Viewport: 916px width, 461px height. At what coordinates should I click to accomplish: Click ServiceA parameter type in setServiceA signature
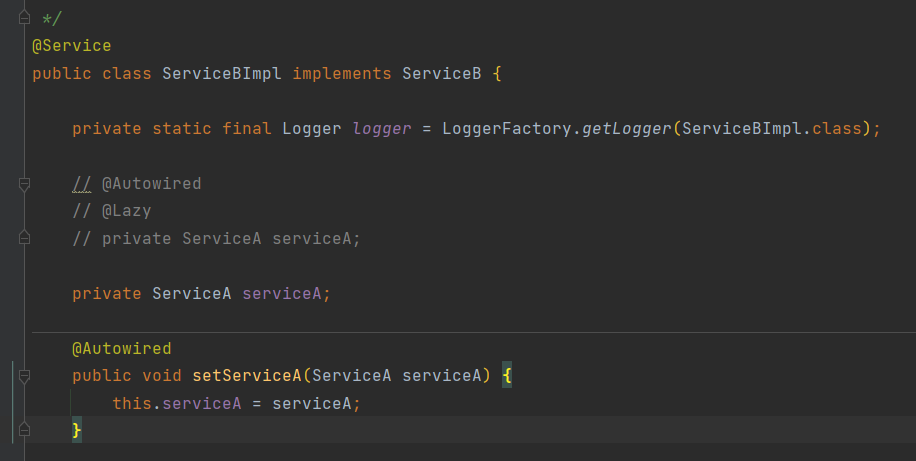(x=351, y=376)
